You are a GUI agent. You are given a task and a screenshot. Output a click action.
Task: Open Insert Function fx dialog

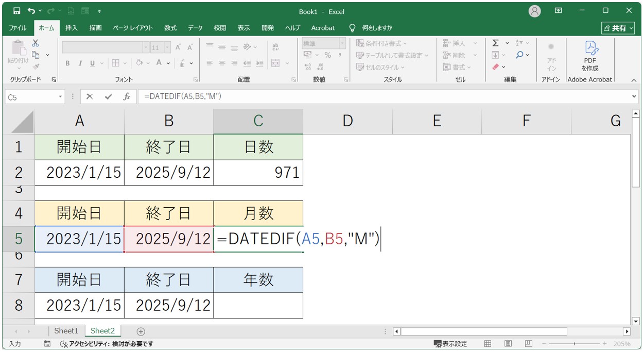[126, 96]
